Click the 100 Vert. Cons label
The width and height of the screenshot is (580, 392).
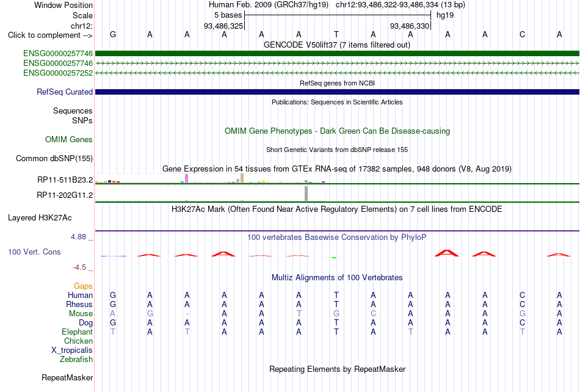pos(34,252)
